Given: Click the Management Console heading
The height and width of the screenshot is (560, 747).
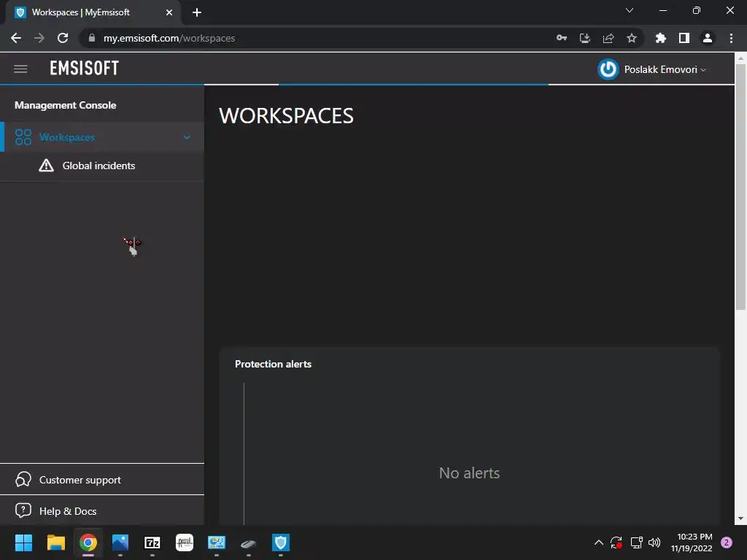Looking at the screenshot, I should point(65,105).
